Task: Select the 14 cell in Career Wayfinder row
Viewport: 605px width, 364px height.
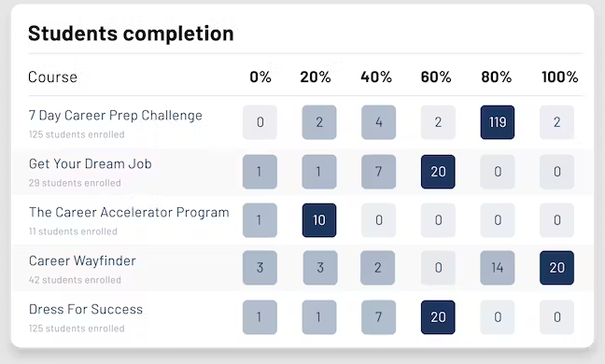Action: 498,268
